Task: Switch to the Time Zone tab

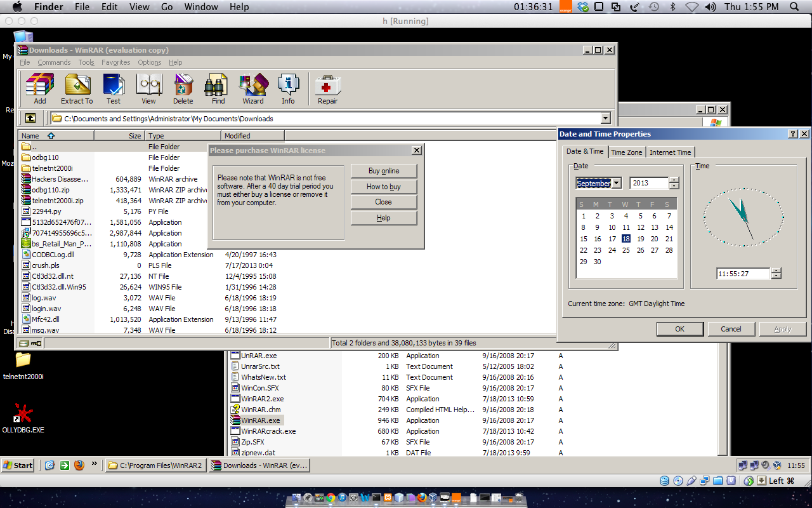Action: pos(627,152)
